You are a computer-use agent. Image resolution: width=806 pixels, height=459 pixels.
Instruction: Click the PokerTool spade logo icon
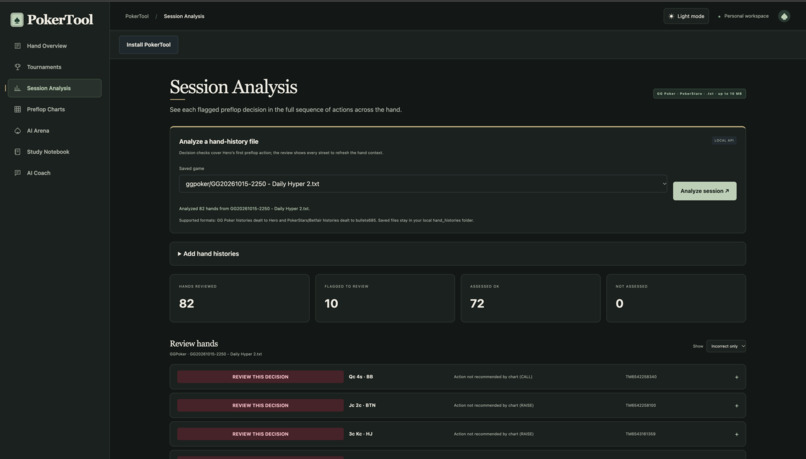point(17,20)
